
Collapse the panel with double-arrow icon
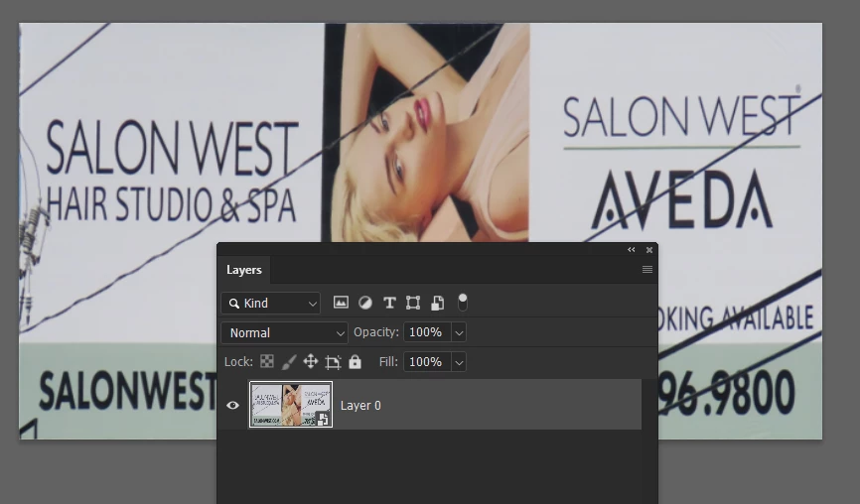tap(632, 250)
